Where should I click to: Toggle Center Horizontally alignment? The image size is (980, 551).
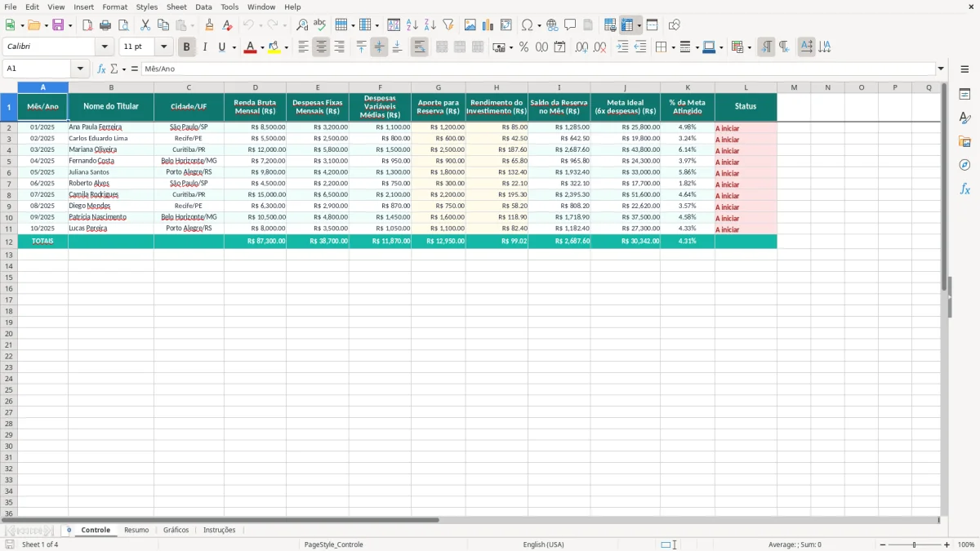pos(321,47)
